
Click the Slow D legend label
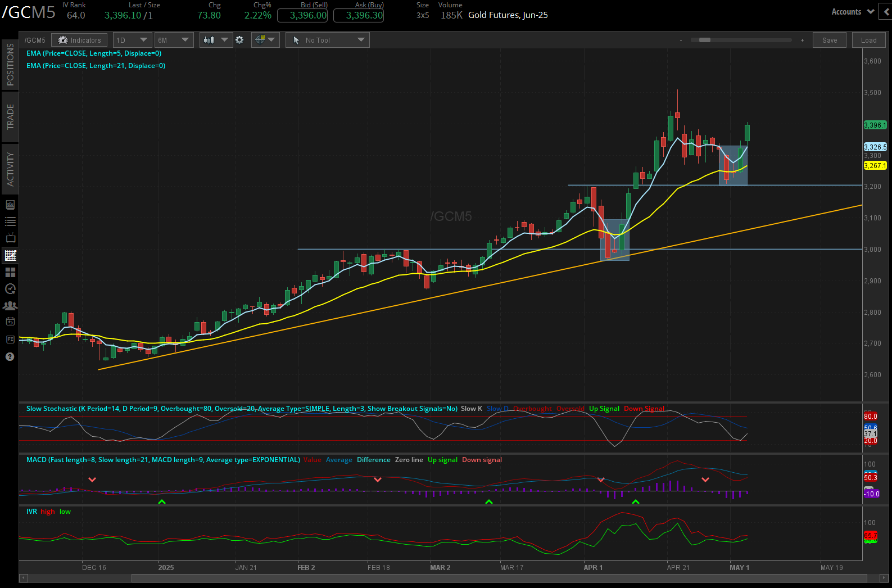[497, 409]
